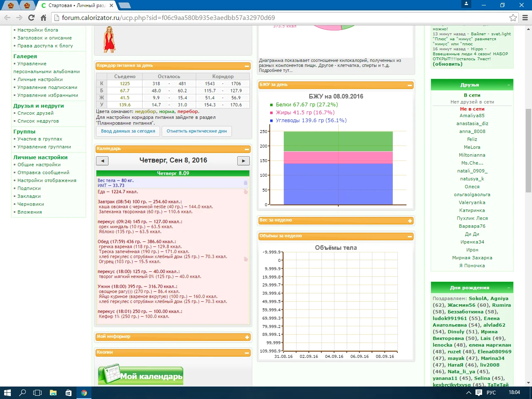Click the blue Углеводы legend square
The height and width of the screenshot is (399, 532).
[271, 121]
